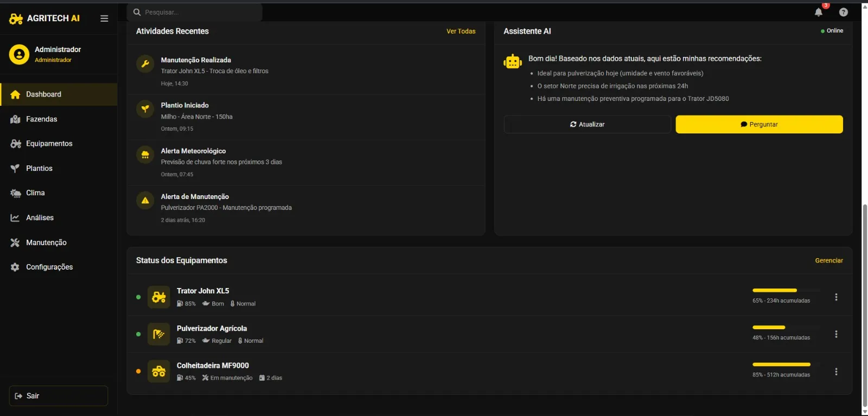Click the AI assistant robot icon

pos(512,62)
